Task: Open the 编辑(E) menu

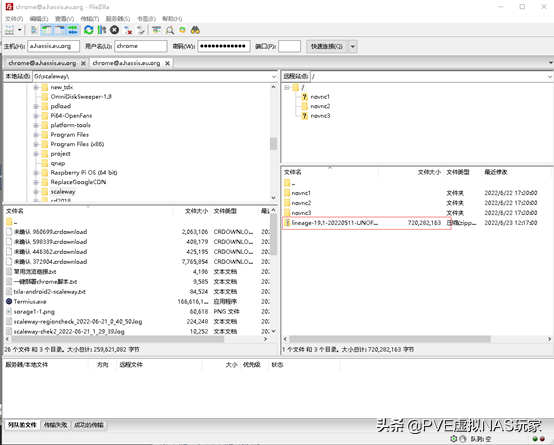Action: pos(39,19)
